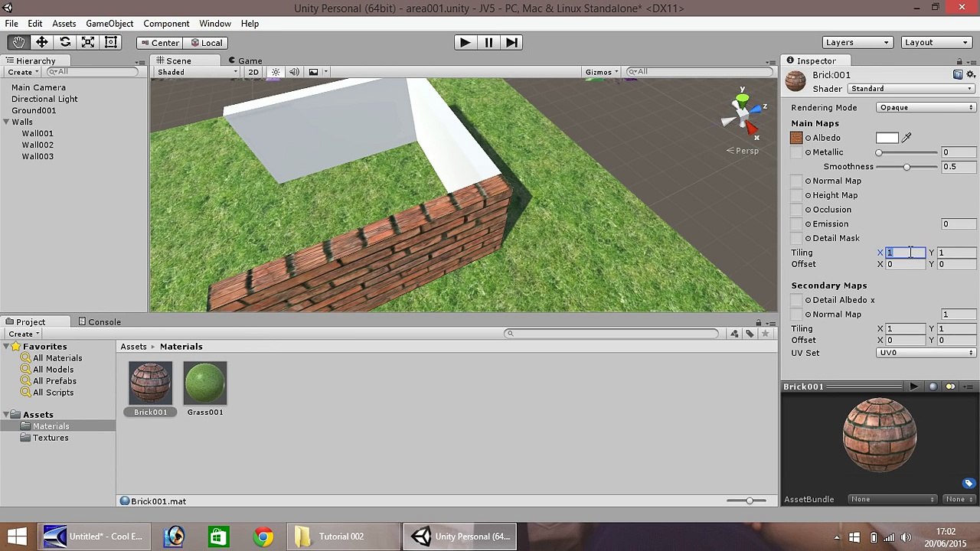Open the Component menu
This screenshot has width=980, height=551.
(166, 24)
